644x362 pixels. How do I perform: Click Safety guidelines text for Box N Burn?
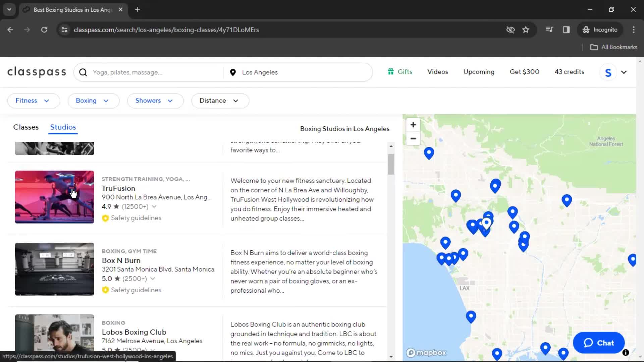(x=136, y=290)
